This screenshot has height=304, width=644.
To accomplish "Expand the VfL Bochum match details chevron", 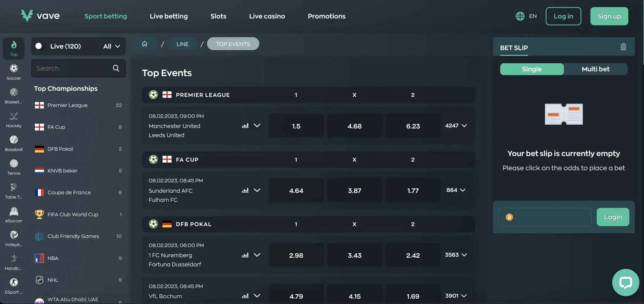I will pos(257,296).
